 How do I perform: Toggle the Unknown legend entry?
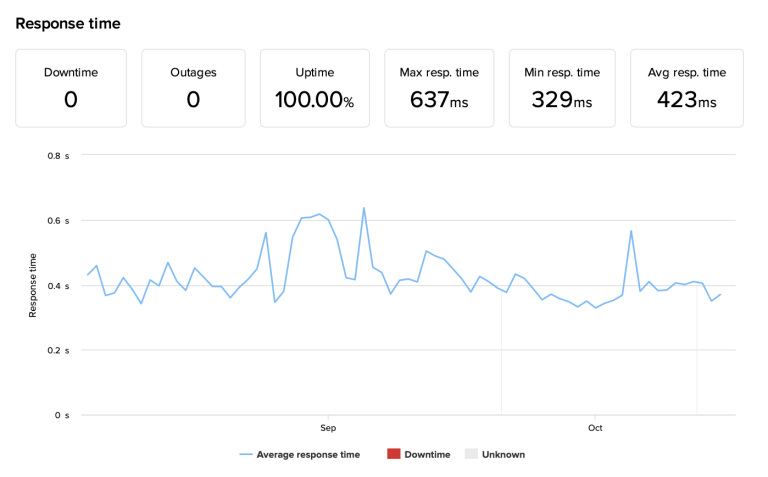(495, 454)
